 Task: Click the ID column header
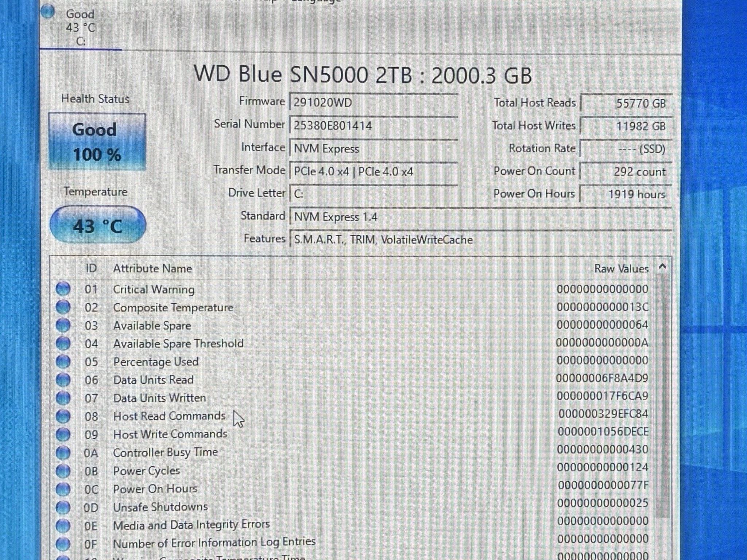91,268
